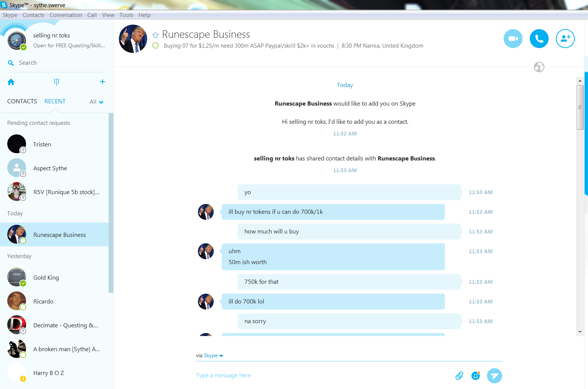588x389 pixels.
Task: Click Gold King's avatar
Action: (17, 277)
